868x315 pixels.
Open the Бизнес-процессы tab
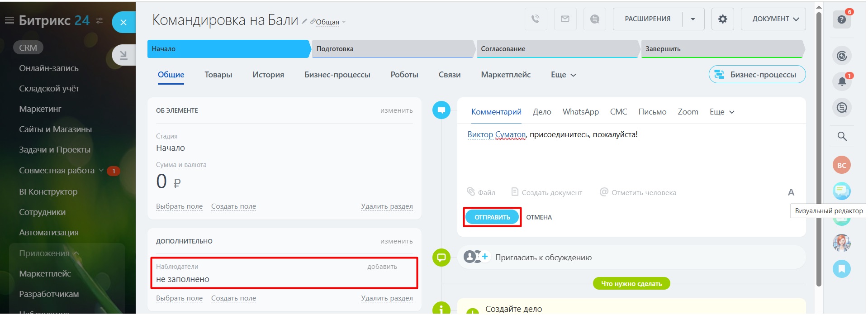337,75
